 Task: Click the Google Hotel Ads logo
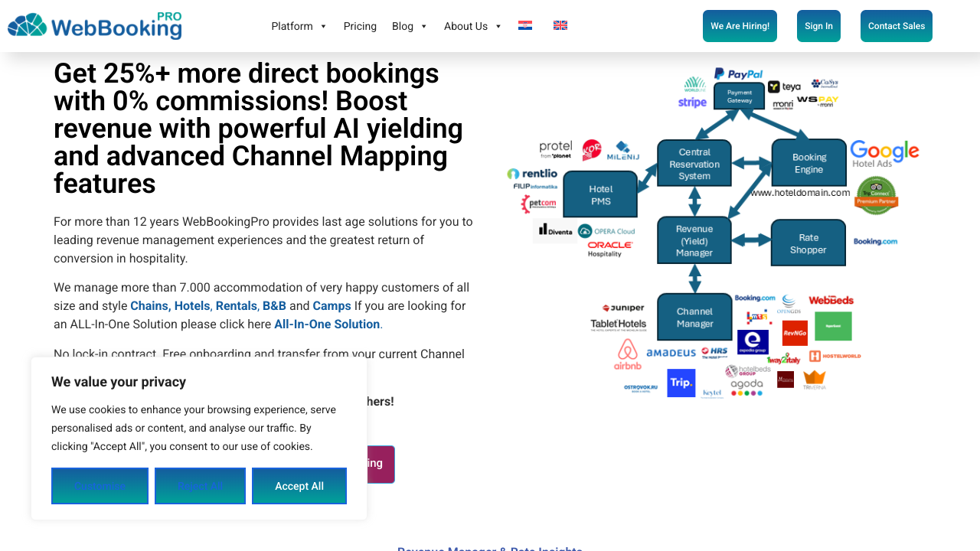tap(884, 154)
